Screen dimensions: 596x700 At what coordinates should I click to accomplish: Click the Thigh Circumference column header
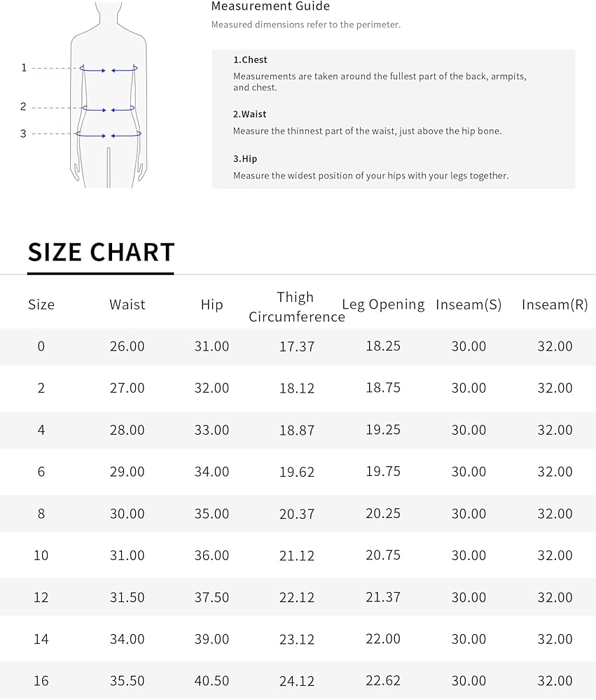point(296,307)
